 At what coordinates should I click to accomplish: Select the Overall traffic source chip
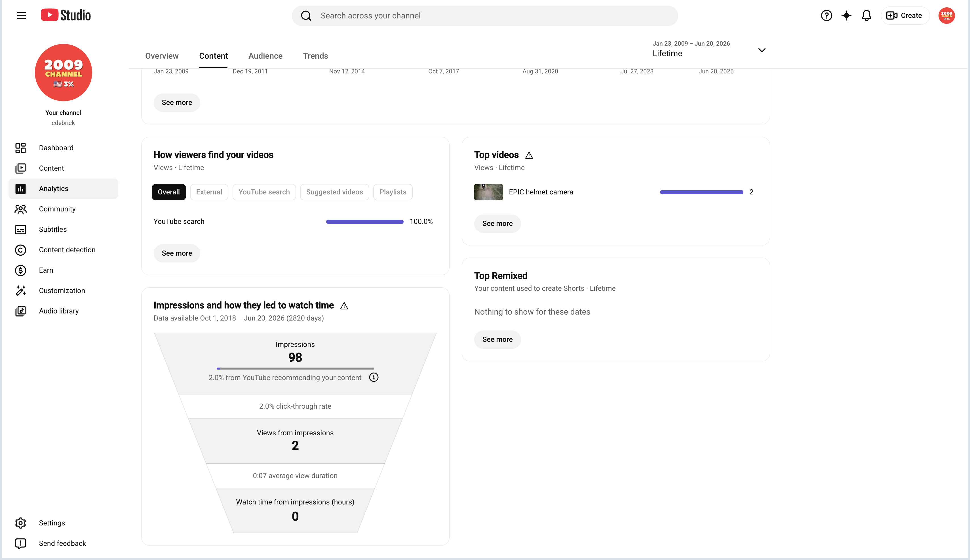point(168,192)
